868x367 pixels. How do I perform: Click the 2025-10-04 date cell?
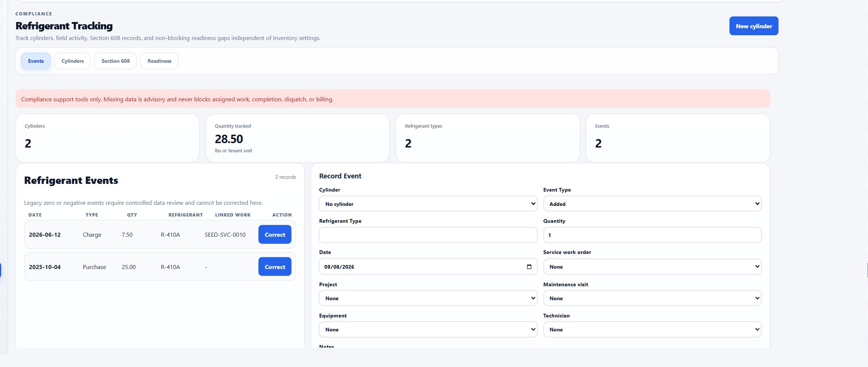[x=45, y=267]
